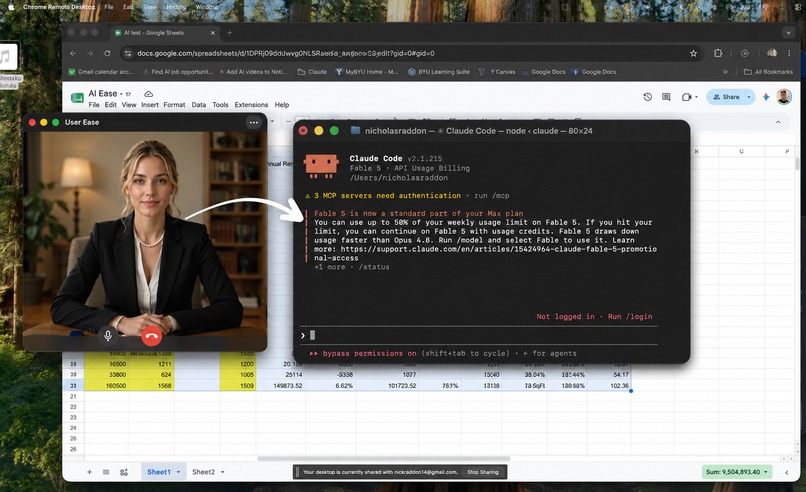
Task: Click the Google Sheets home logo
Action: tap(77, 98)
